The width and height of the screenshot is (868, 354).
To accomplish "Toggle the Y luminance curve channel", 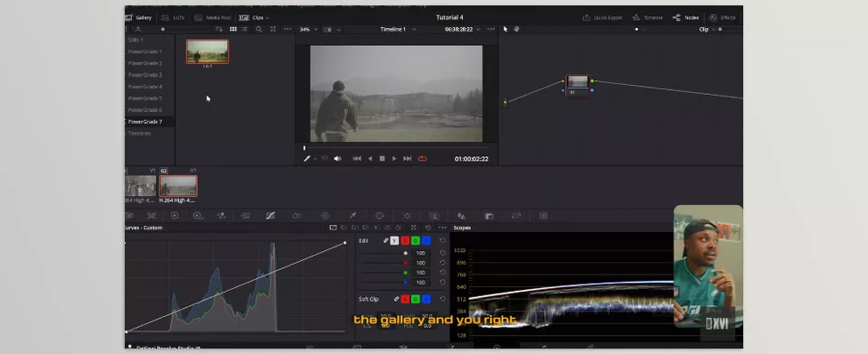I will point(394,240).
